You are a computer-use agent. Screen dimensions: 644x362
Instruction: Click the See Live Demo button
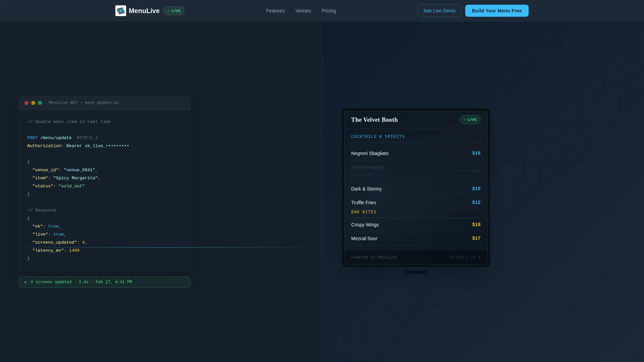pos(439,11)
